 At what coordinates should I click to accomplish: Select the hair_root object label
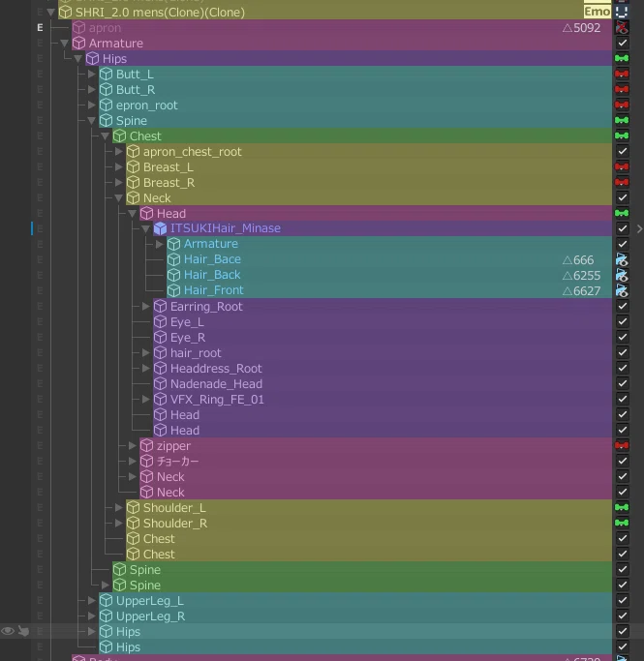(x=196, y=353)
